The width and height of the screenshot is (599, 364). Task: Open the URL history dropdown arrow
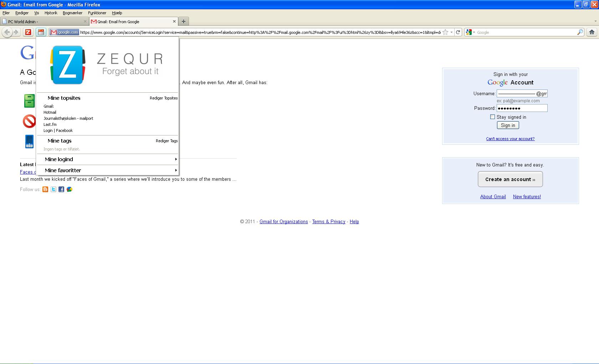[451, 32]
